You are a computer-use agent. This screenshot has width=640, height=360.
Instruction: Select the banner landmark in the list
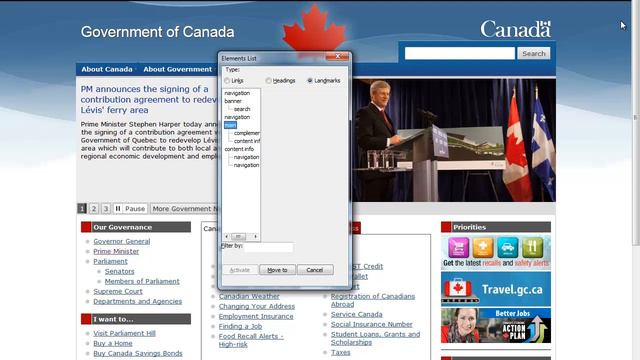(x=233, y=101)
